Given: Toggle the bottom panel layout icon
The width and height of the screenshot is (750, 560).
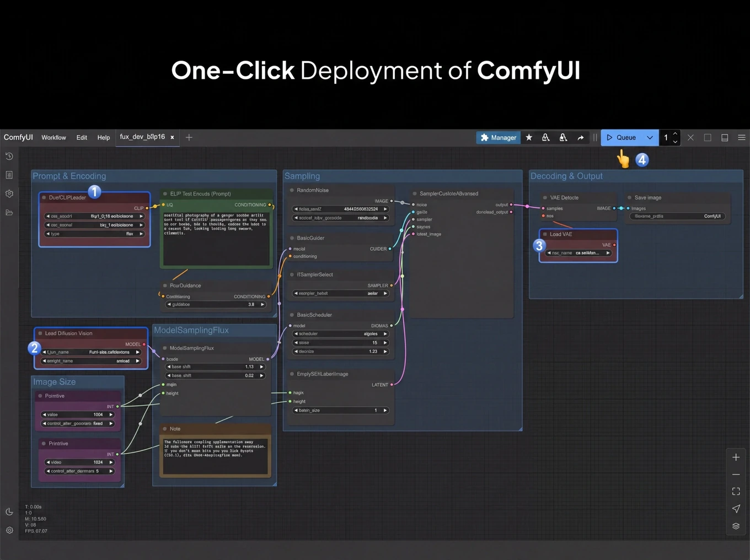Looking at the screenshot, I should pyautogui.click(x=725, y=137).
